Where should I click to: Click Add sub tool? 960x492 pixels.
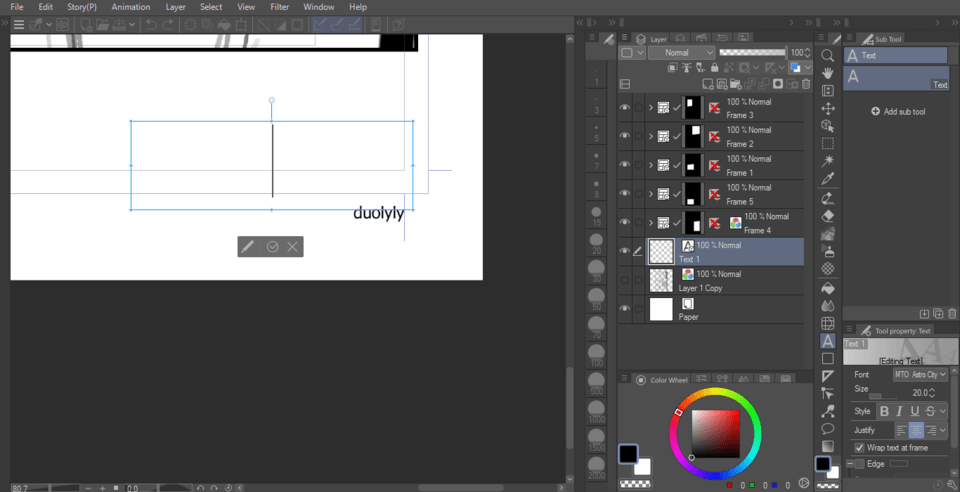point(897,111)
